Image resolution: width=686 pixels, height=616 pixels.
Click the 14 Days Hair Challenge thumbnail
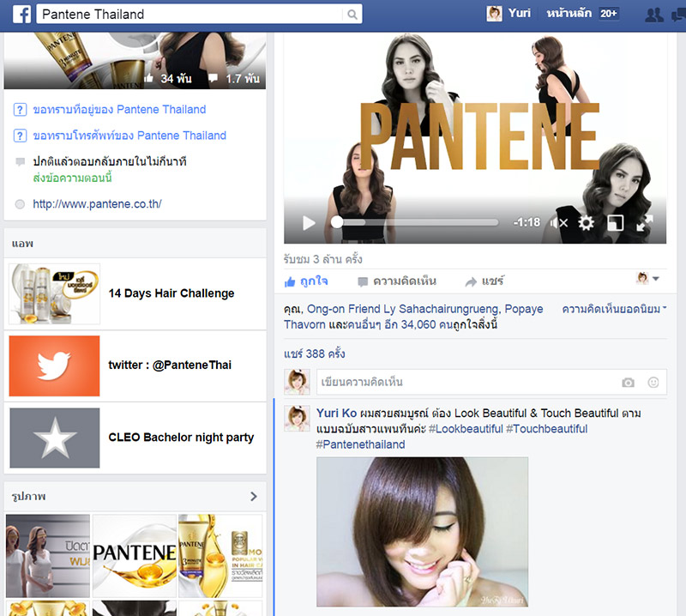[55, 293]
